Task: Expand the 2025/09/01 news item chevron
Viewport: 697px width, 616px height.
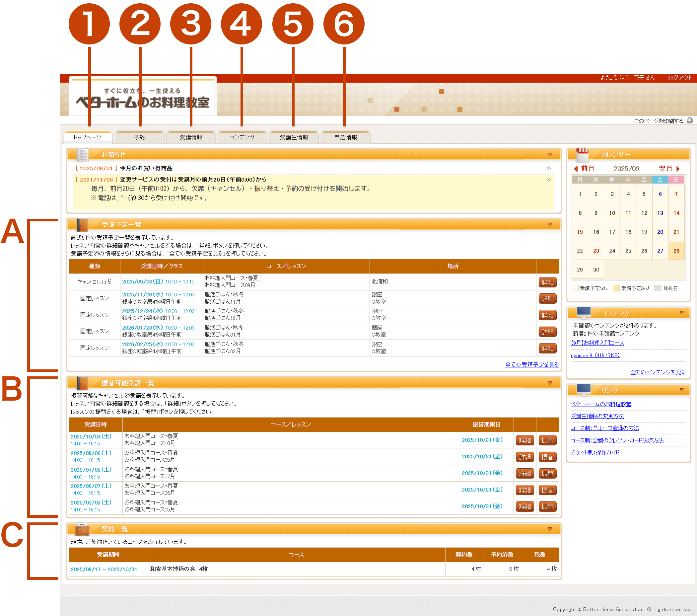Action: click(x=548, y=168)
